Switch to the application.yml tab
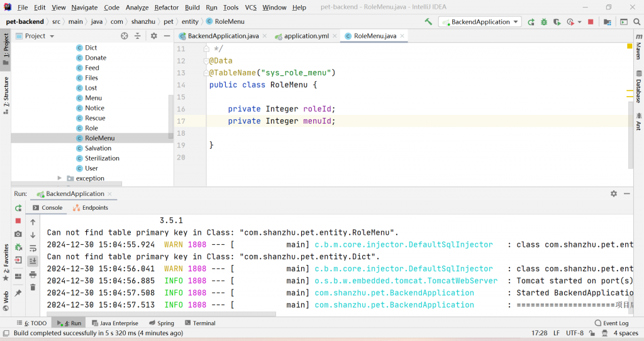Viewport: 644px width, 341px height. coord(306,36)
